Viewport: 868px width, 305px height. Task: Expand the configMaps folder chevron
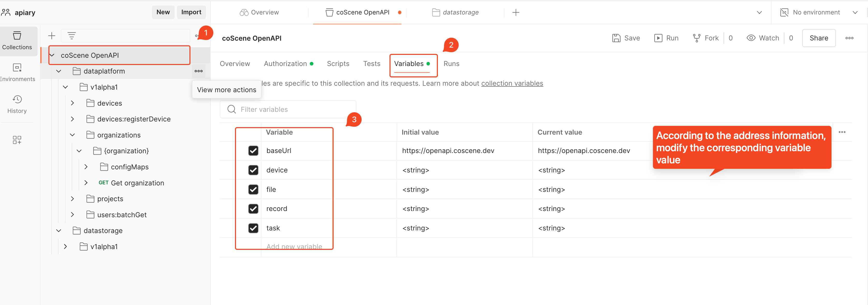point(86,167)
